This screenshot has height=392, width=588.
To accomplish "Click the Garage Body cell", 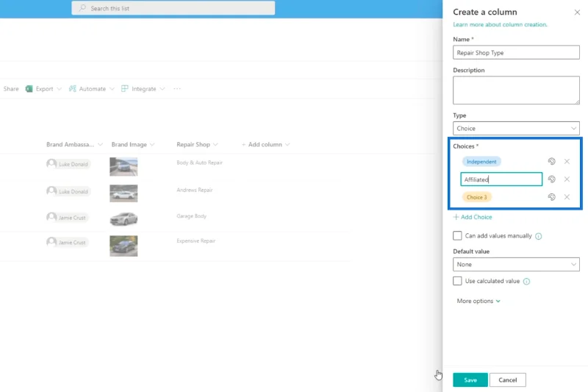I will coord(192,216).
